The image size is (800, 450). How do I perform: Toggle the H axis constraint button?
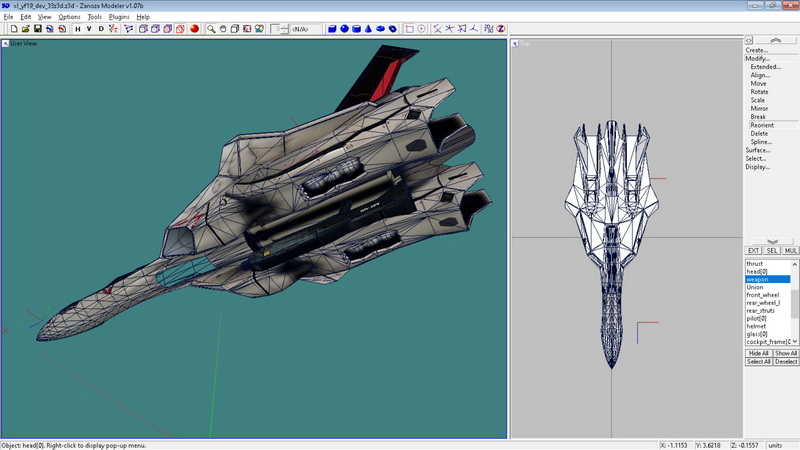tap(78, 29)
